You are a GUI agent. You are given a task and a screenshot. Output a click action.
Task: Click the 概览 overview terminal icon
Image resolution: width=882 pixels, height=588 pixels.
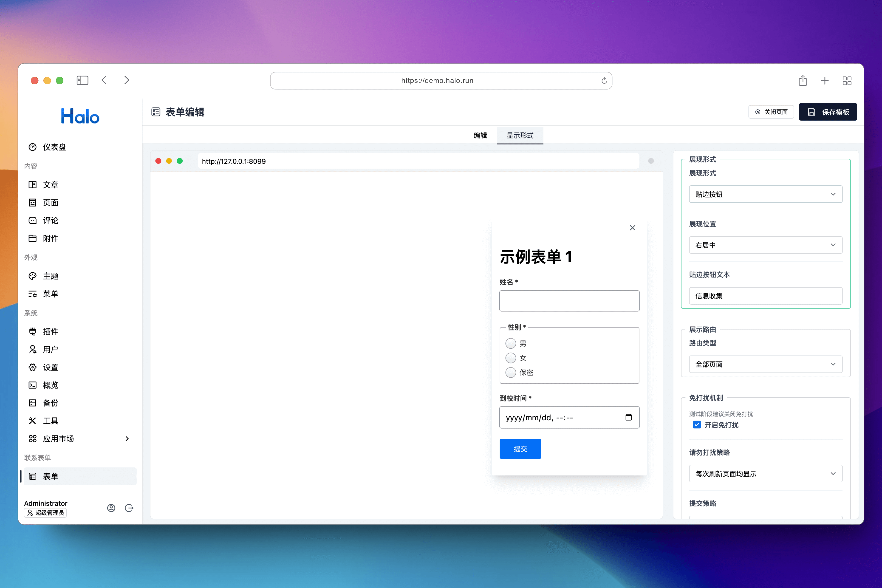[33, 385]
